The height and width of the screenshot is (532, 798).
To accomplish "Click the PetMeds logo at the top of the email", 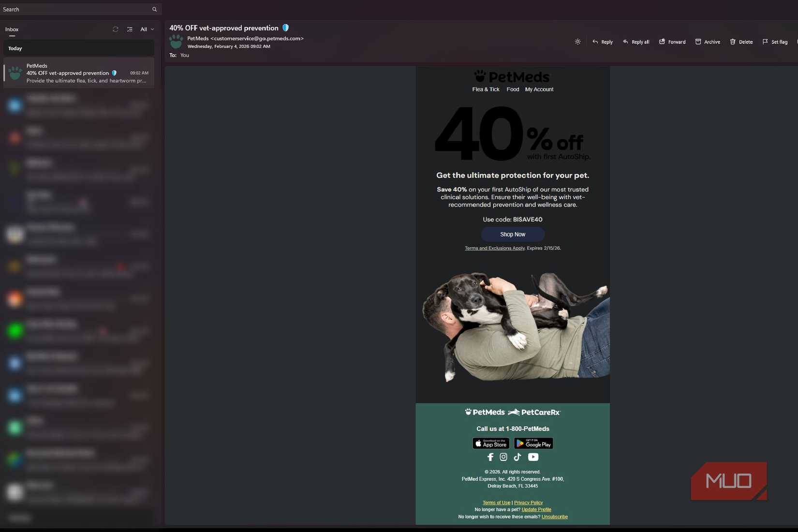I will click(x=512, y=76).
